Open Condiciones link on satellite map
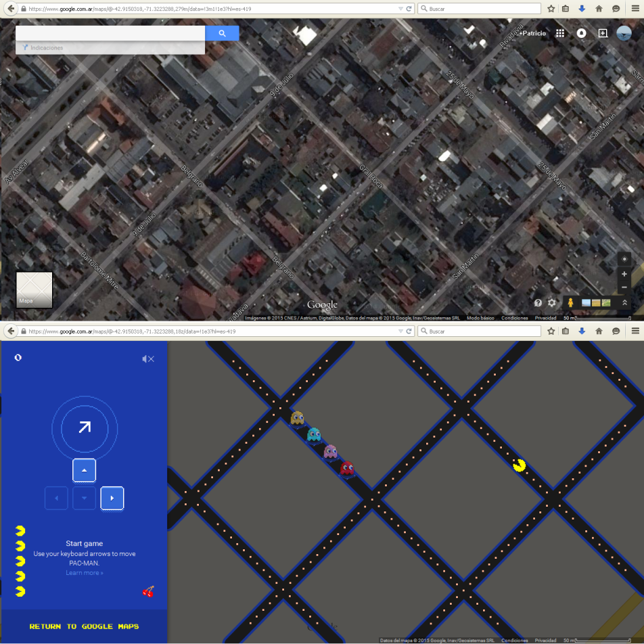The height and width of the screenshot is (644, 644). point(514,318)
